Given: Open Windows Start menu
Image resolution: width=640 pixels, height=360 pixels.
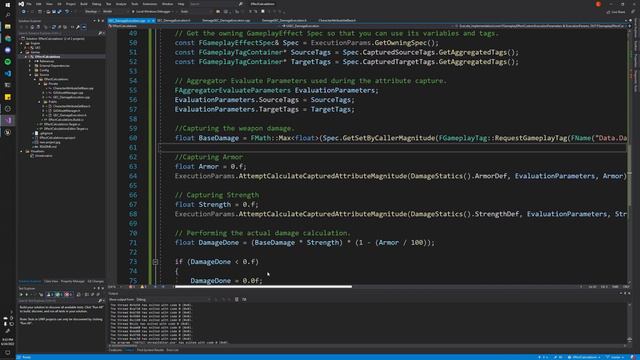Looking at the screenshot, I should click(8, 4).
